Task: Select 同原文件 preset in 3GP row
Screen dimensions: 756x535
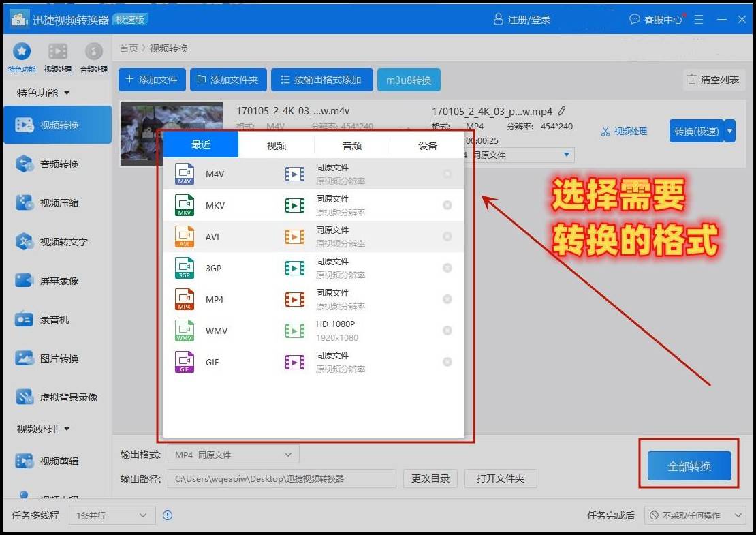Action: [326, 268]
